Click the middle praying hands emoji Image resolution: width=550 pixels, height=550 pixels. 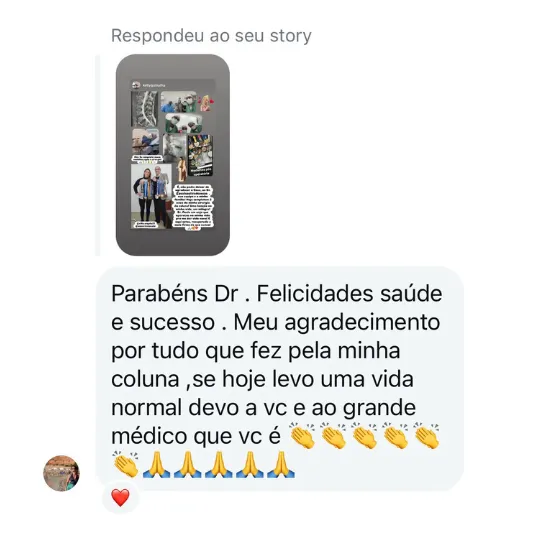pyautogui.click(x=219, y=464)
